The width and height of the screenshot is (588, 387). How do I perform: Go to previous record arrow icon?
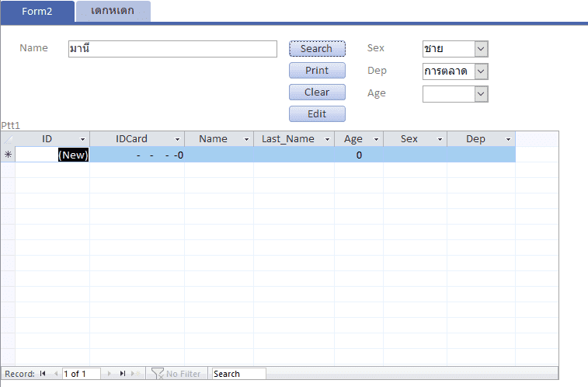(x=56, y=374)
